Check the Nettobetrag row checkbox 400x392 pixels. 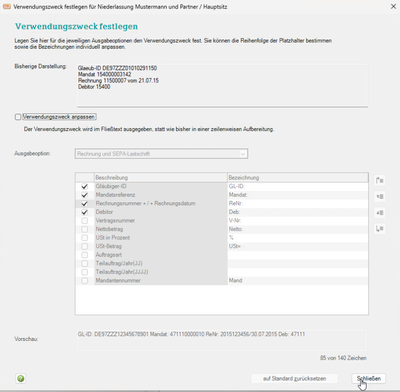coord(85,229)
